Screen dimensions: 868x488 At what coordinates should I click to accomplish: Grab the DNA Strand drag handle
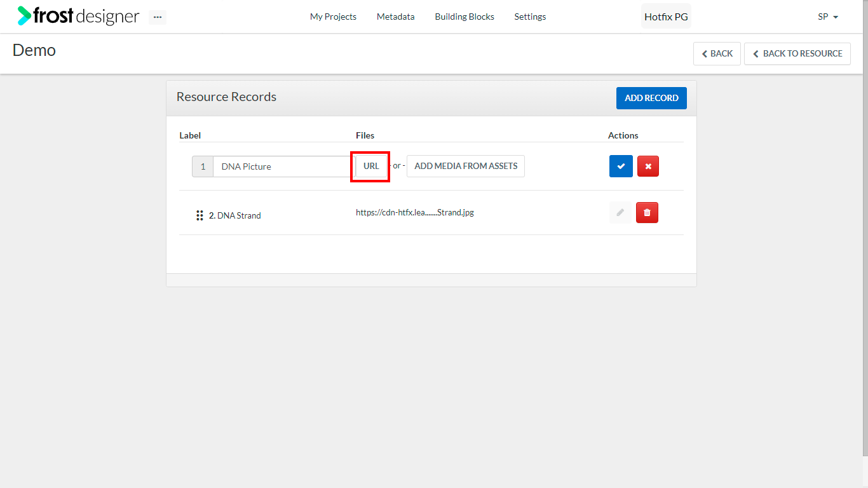click(x=200, y=215)
